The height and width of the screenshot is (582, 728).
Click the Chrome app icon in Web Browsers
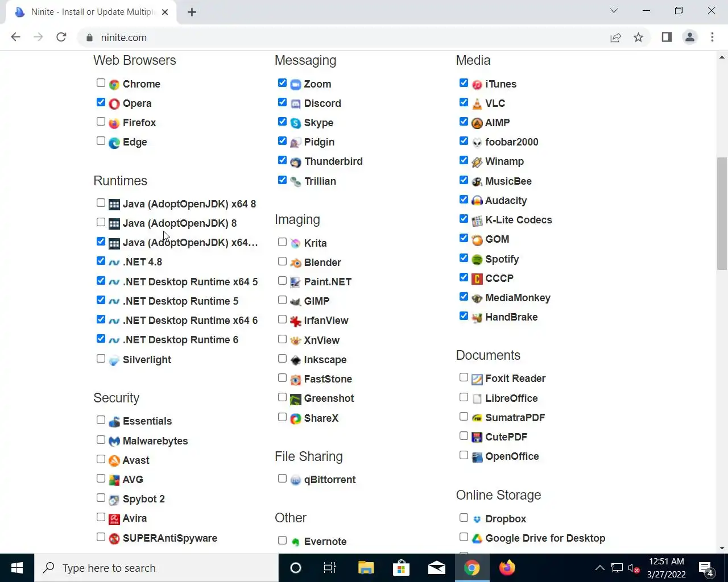[114, 84]
